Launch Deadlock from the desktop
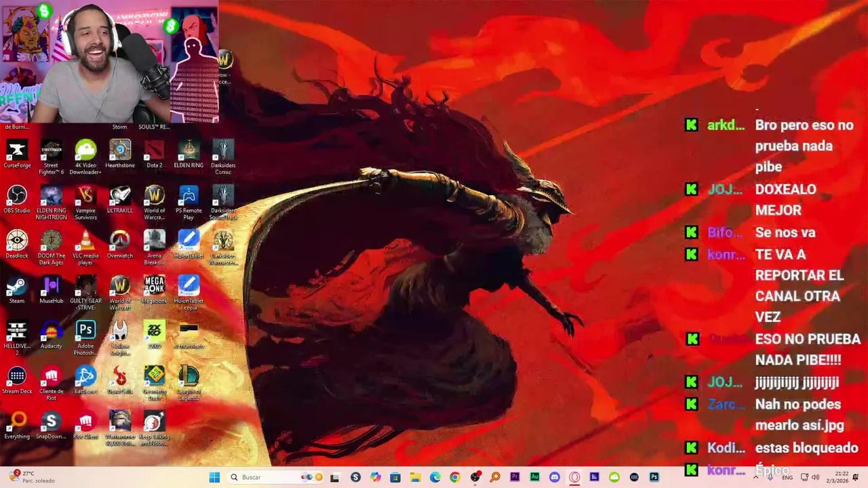 [17, 245]
